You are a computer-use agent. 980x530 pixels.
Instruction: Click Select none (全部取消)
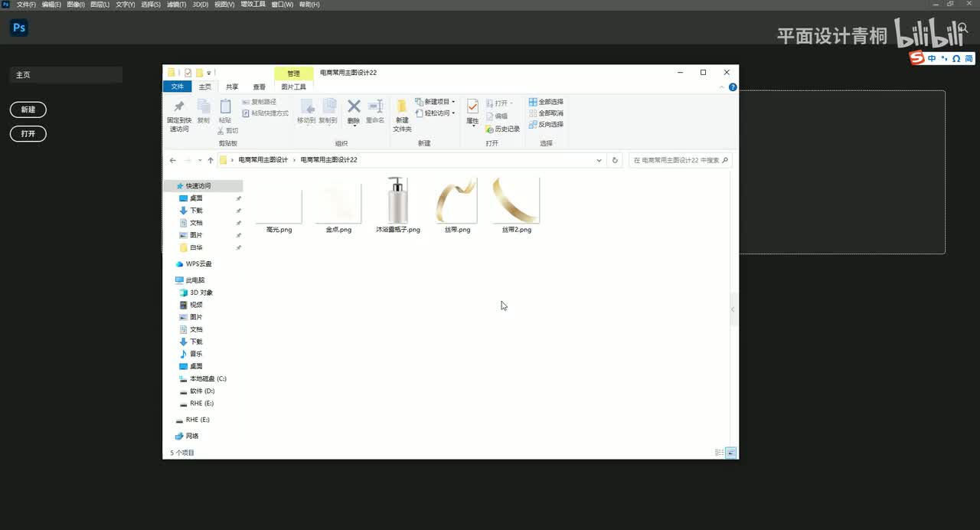pyautogui.click(x=546, y=113)
